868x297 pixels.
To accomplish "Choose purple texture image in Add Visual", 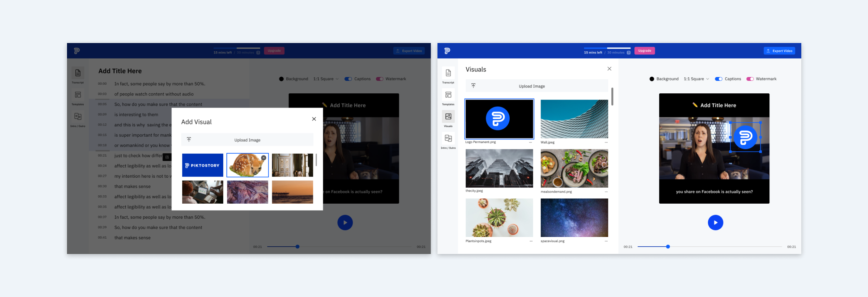I will pyautogui.click(x=248, y=192).
